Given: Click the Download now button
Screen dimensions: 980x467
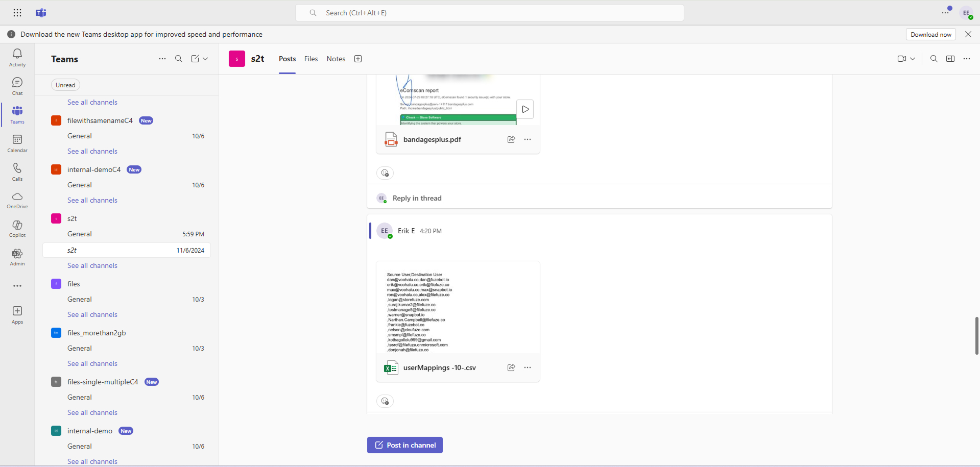Looking at the screenshot, I should tap(930, 34).
